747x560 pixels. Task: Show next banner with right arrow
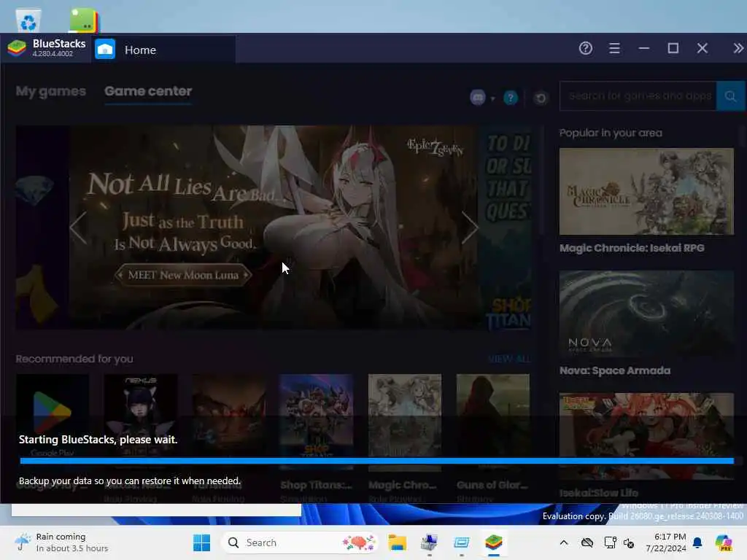coord(470,227)
